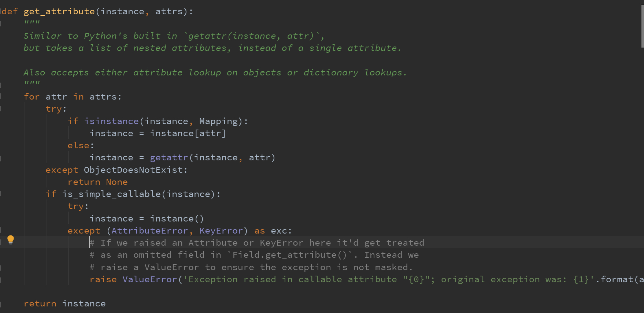Click the ObjectDoesNotExist exception name

(133, 170)
